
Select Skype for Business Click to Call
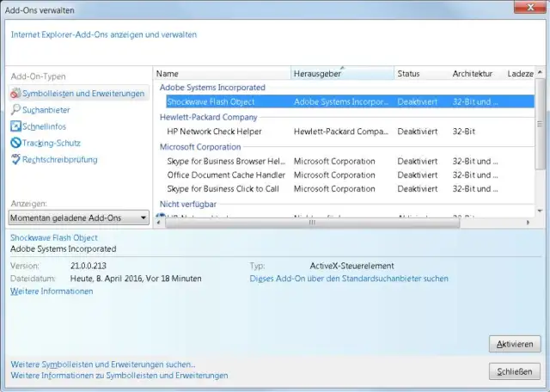223,188
